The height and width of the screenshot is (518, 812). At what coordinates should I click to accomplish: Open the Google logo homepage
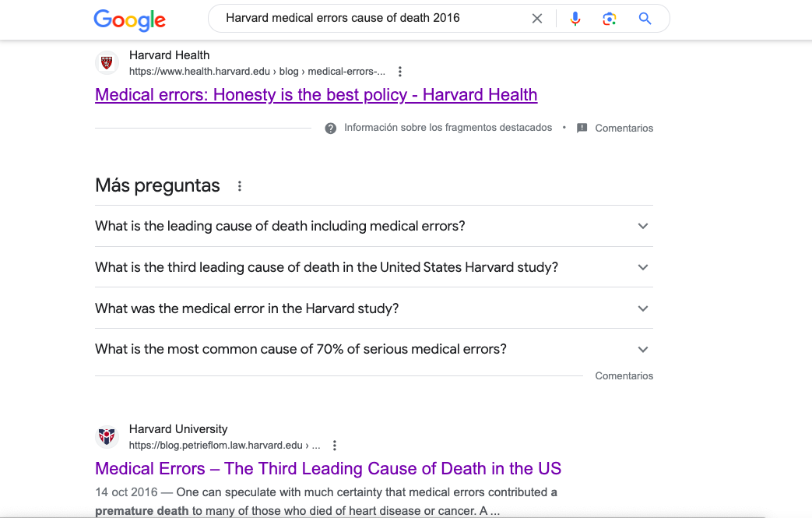[129, 19]
